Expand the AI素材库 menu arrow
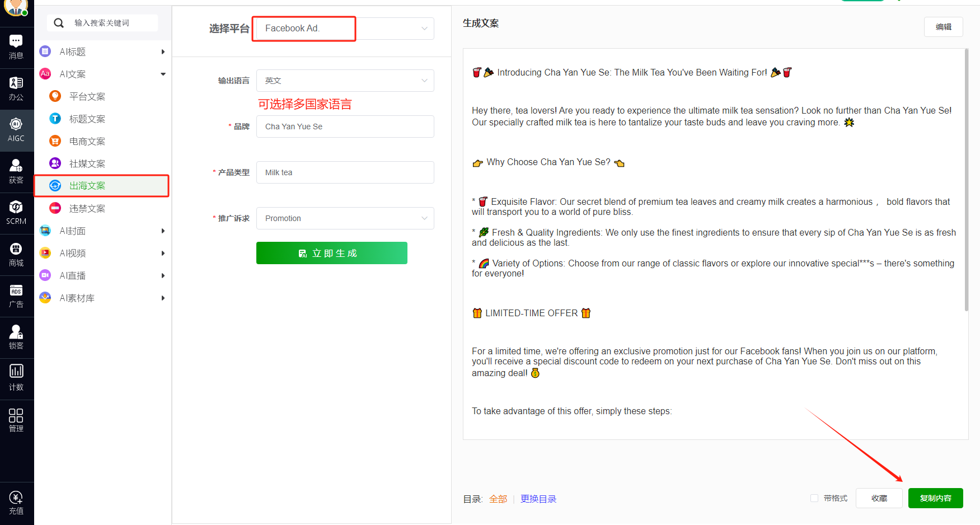980x525 pixels. [163, 298]
